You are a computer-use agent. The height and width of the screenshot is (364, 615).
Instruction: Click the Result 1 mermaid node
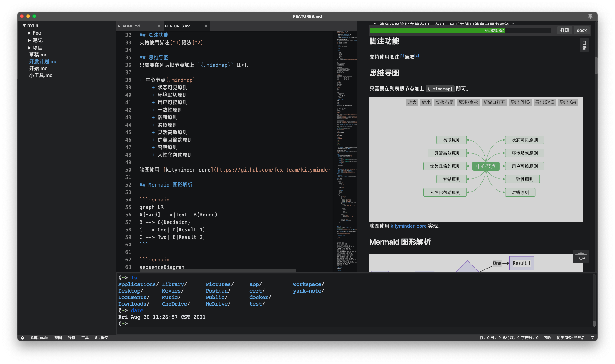pos(521,263)
